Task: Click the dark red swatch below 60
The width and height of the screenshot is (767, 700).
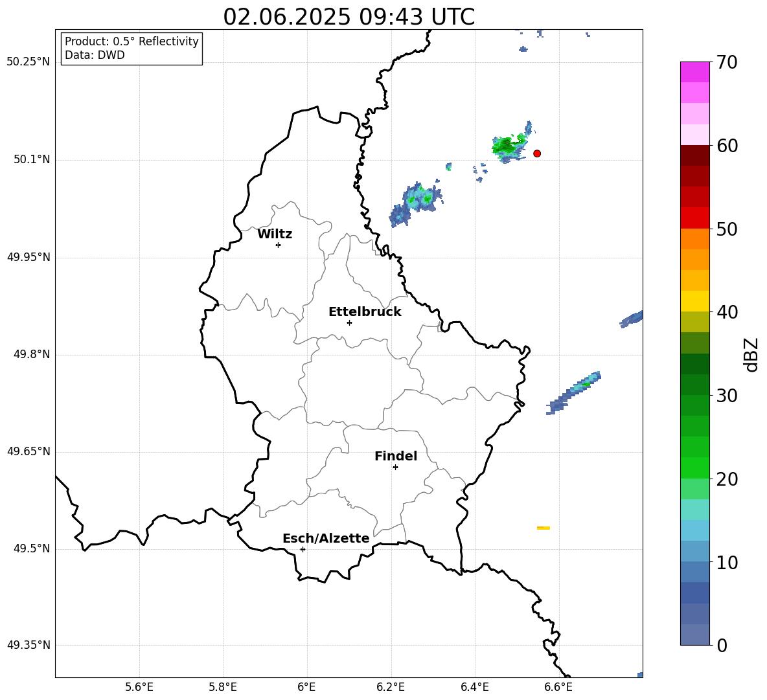Action: (694, 155)
